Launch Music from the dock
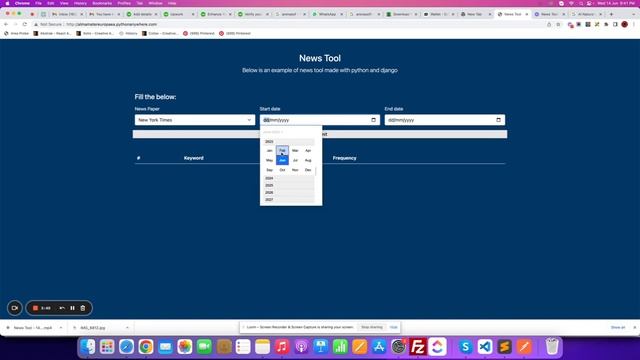Viewport: 640px width, 360px height. point(282,347)
